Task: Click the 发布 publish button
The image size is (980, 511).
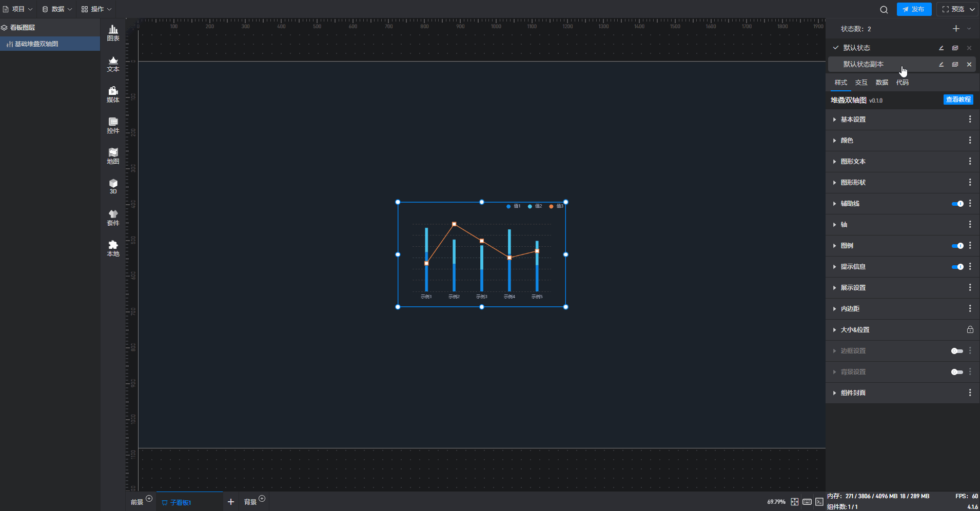Action: coord(914,9)
